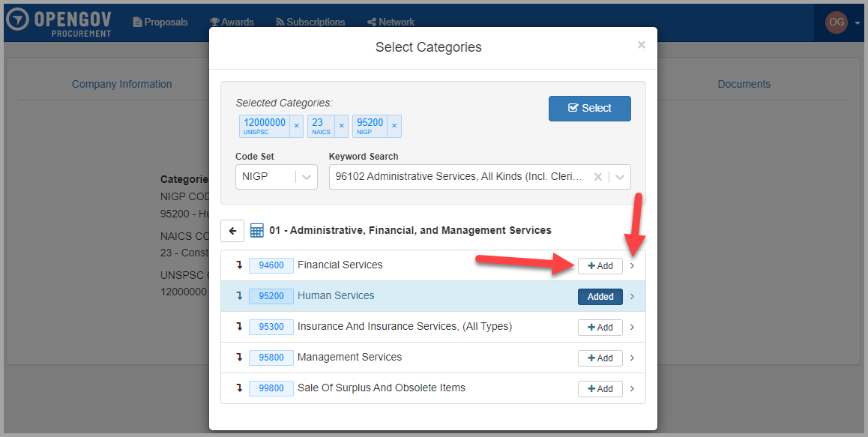
Task: Remove the 23 NAICS selected category chip
Action: (x=342, y=126)
